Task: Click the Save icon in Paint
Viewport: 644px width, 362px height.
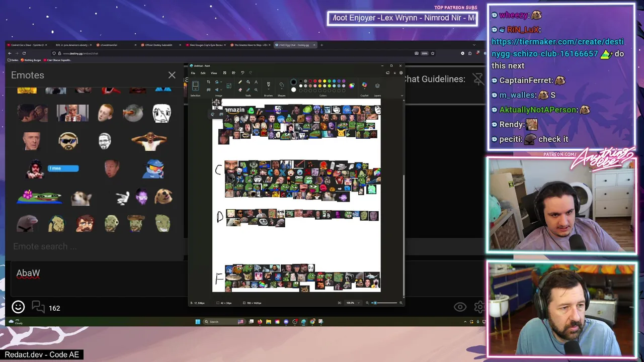Action: tap(225, 73)
